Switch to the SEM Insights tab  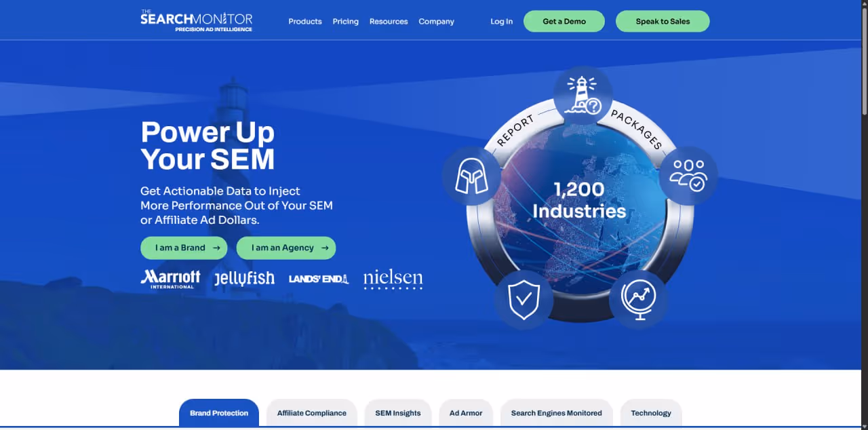click(398, 412)
